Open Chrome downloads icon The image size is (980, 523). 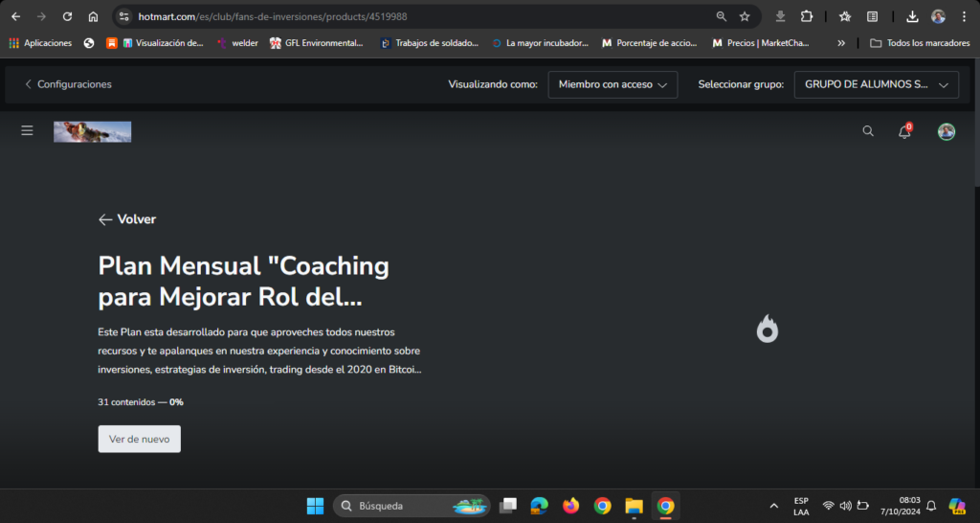click(912, 16)
